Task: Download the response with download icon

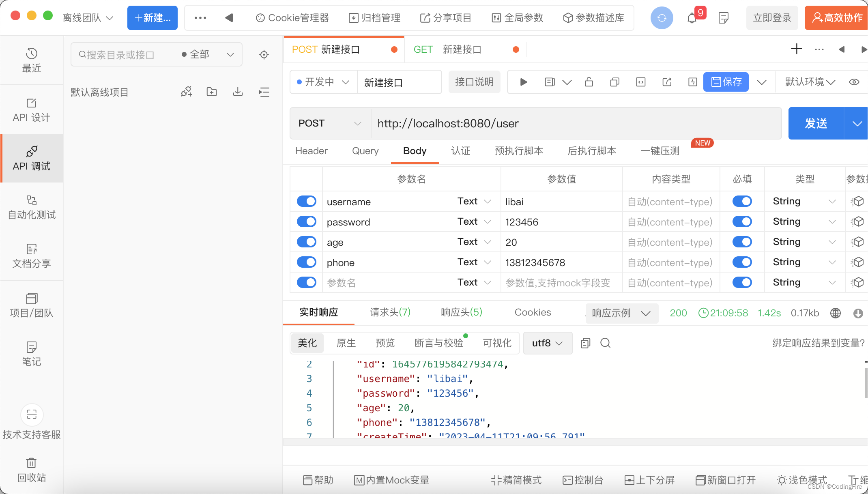Action: tap(858, 313)
